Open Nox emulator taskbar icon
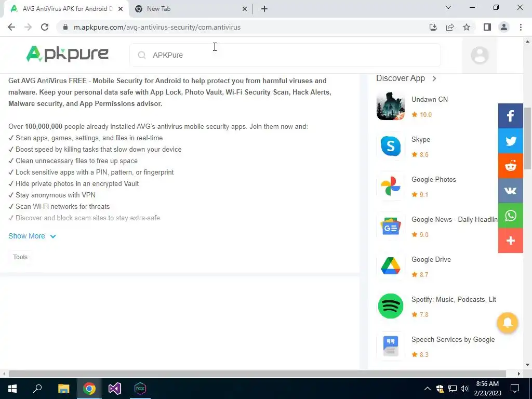The image size is (532, 399). point(140,389)
